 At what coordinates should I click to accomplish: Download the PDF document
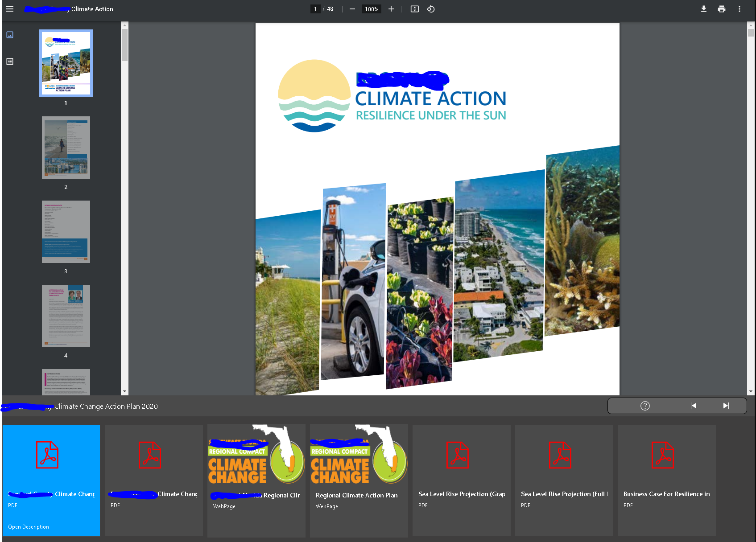[x=704, y=9]
